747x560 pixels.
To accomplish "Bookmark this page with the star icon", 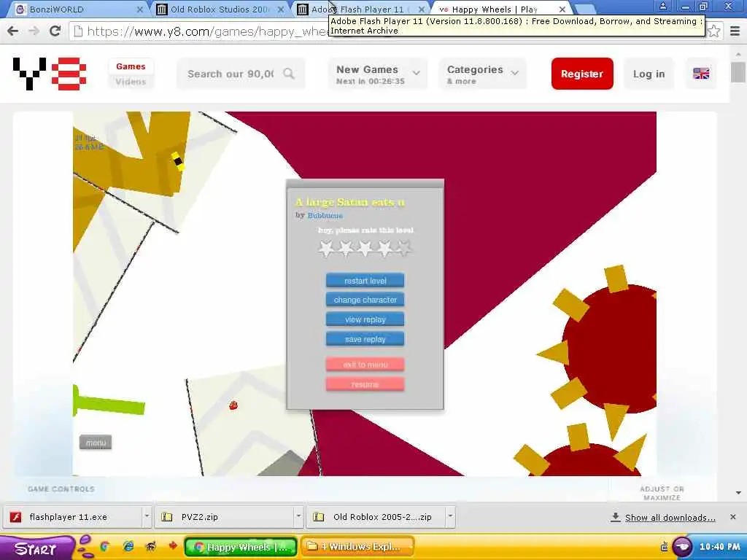I will (713, 31).
